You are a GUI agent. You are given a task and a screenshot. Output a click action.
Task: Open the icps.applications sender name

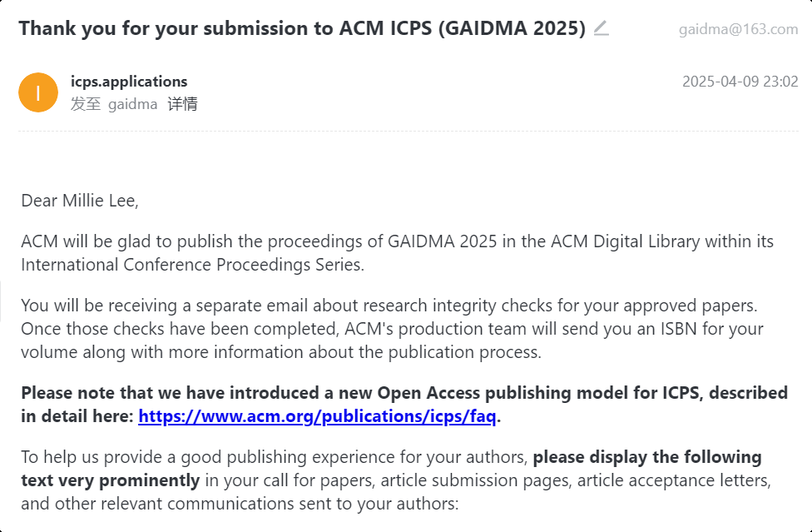(x=129, y=82)
